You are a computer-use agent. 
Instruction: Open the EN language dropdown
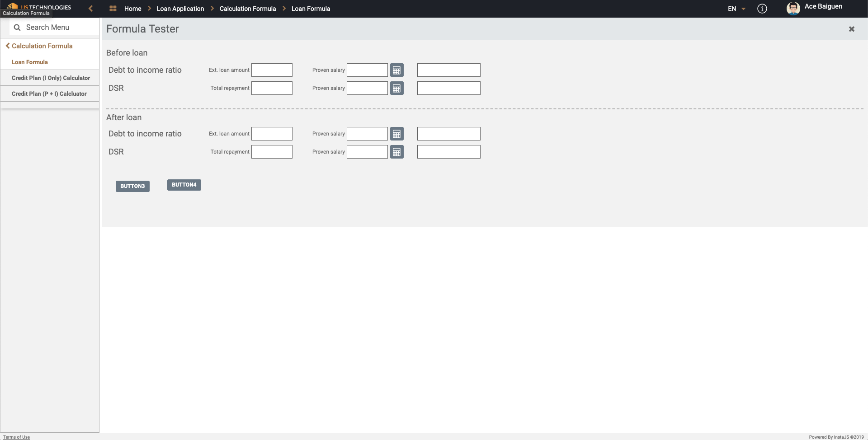pyautogui.click(x=736, y=9)
